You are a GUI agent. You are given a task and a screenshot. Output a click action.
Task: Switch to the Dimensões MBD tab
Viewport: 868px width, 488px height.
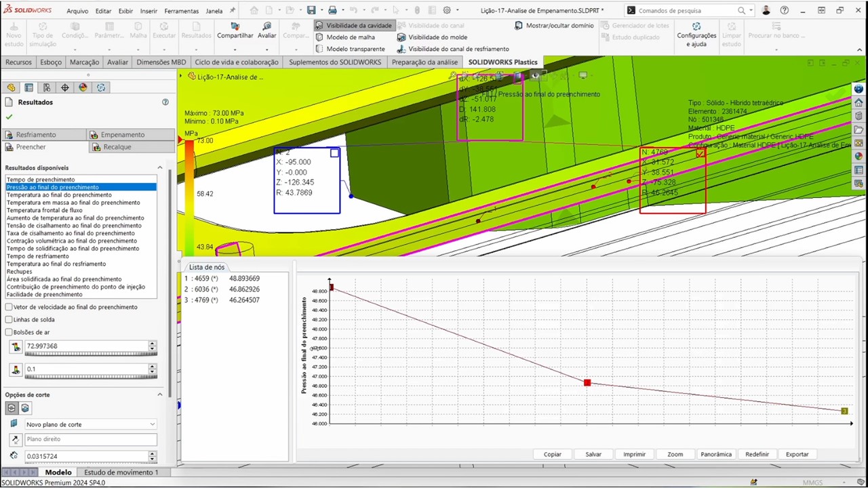tap(161, 62)
